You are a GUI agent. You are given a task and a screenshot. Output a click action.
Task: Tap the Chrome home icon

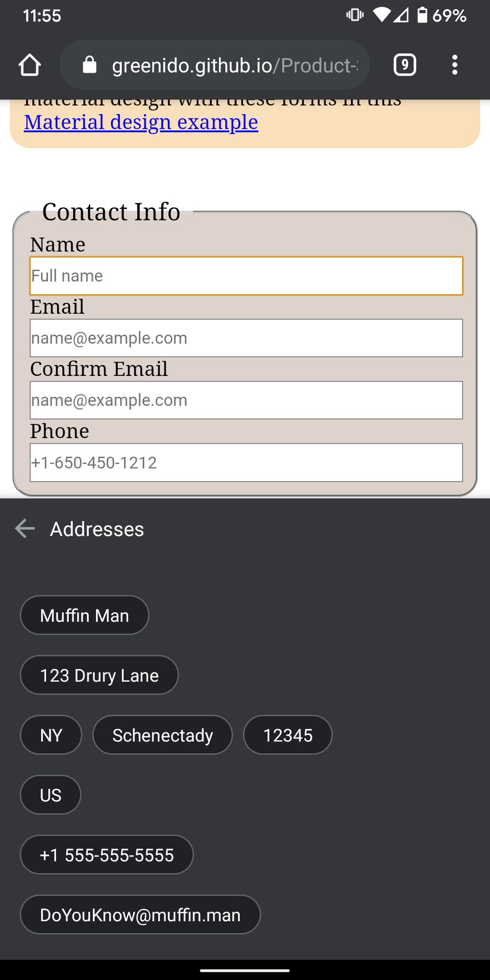point(29,65)
